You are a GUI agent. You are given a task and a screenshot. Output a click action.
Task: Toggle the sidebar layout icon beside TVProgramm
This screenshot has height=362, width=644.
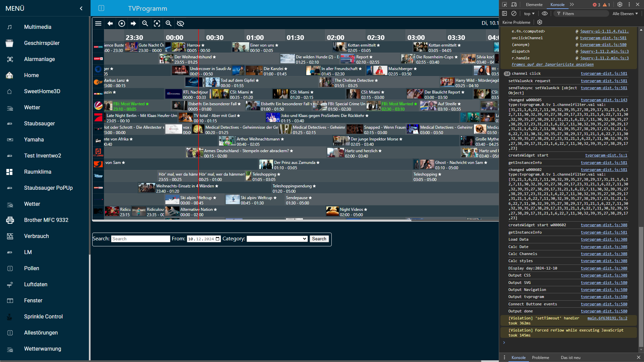pyautogui.click(x=101, y=8)
